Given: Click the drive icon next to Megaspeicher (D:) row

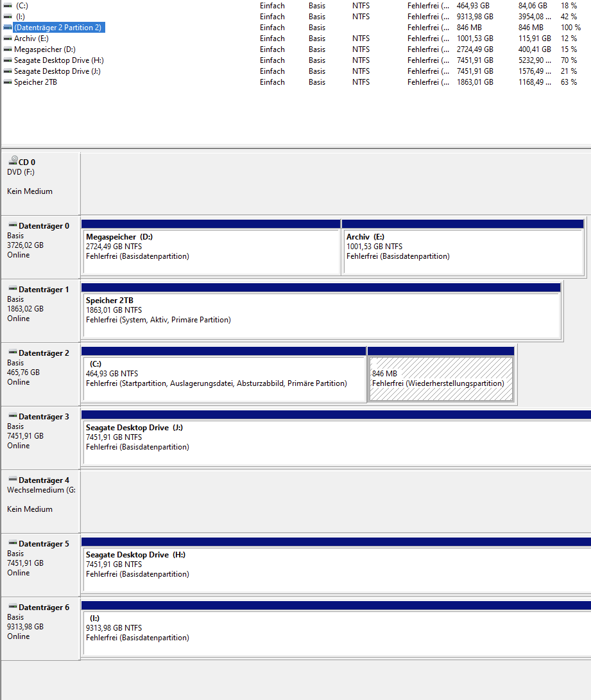Looking at the screenshot, I should [x=8, y=49].
